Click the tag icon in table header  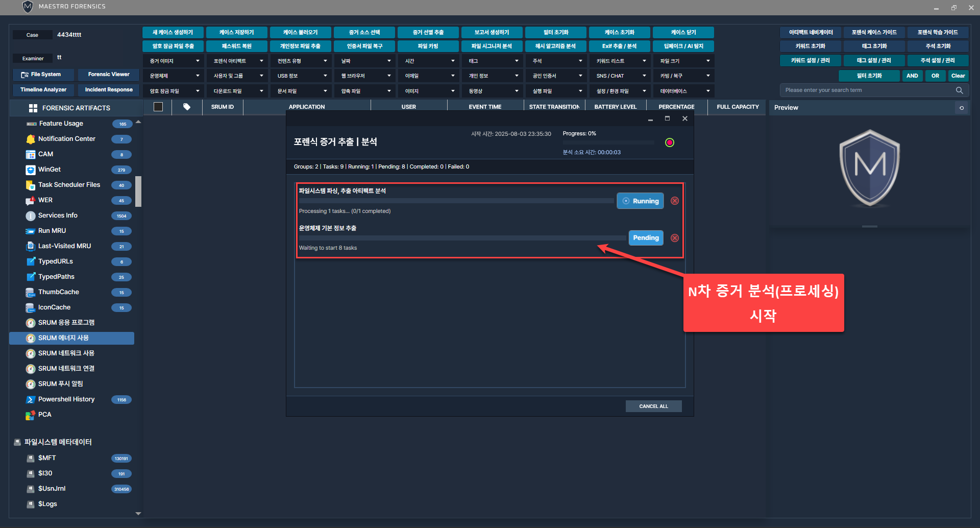pos(187,107)
